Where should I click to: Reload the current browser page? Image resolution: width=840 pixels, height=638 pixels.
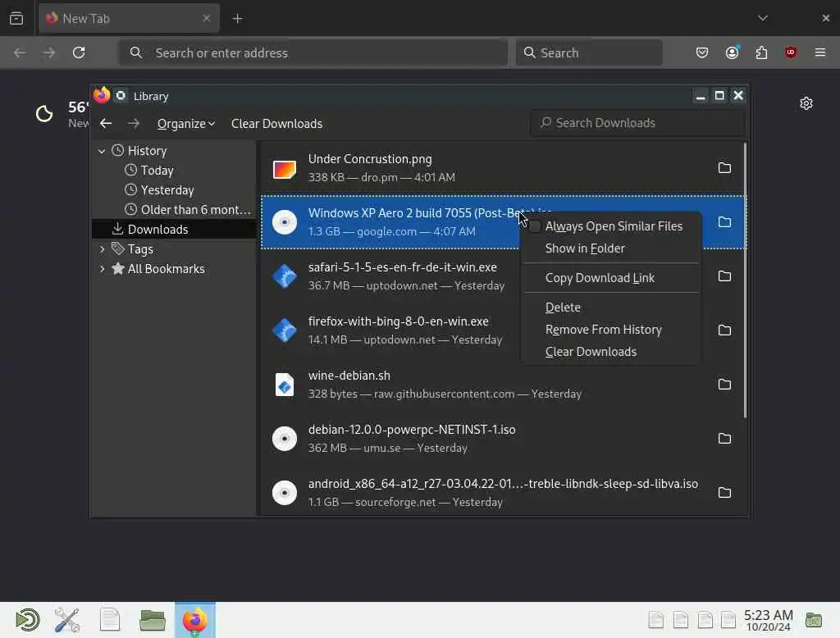pyautogui.click(x=79, y=52)
